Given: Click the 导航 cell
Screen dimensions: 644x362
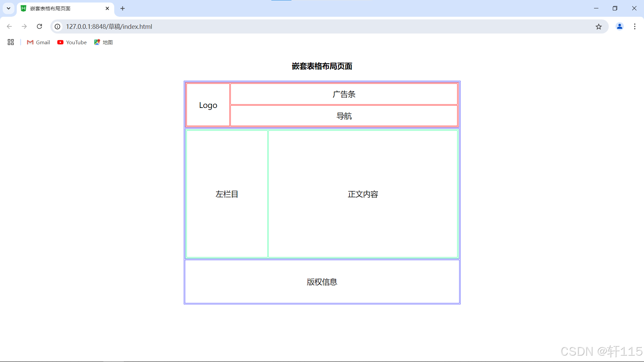Looking at the screenshot, I should coord(344,116).
